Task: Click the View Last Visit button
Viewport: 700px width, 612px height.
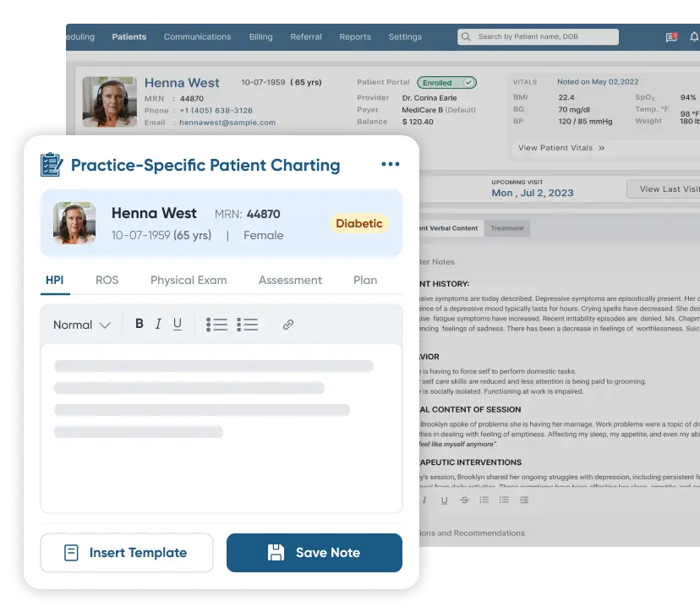Action: click(x=664, y=189)
